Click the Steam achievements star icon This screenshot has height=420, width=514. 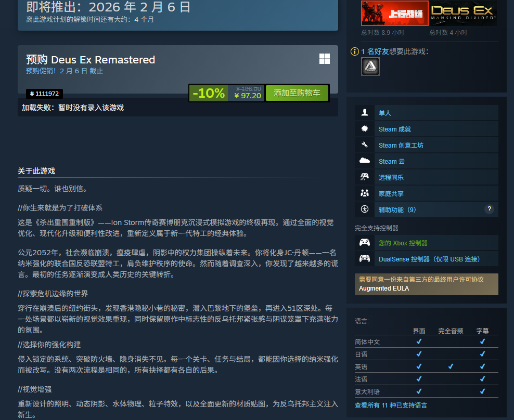tap(365, 129)
